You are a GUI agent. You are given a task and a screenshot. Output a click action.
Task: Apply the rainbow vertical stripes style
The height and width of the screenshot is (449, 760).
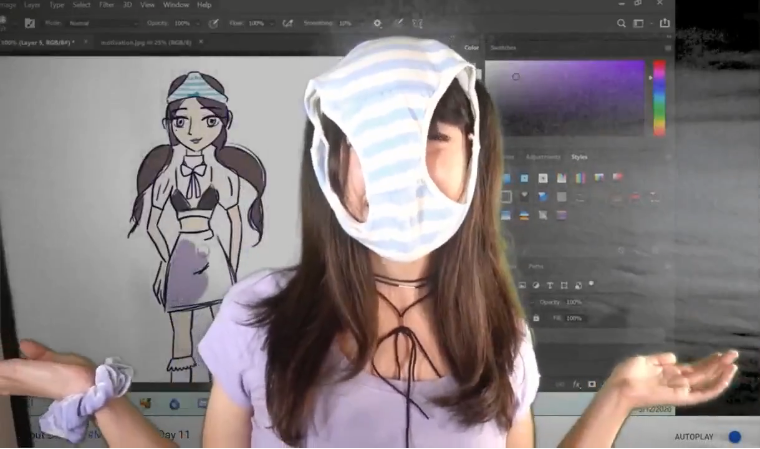pos(580,178)
